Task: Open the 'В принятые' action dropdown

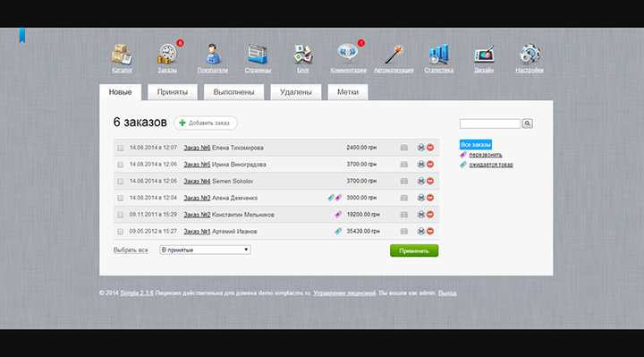Action: coord(205,250)
